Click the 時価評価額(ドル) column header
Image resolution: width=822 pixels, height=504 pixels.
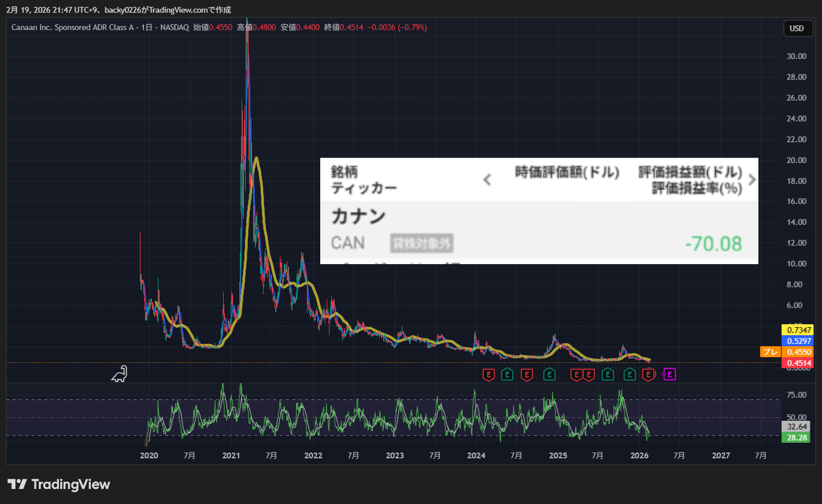click(x=567, y=172)
